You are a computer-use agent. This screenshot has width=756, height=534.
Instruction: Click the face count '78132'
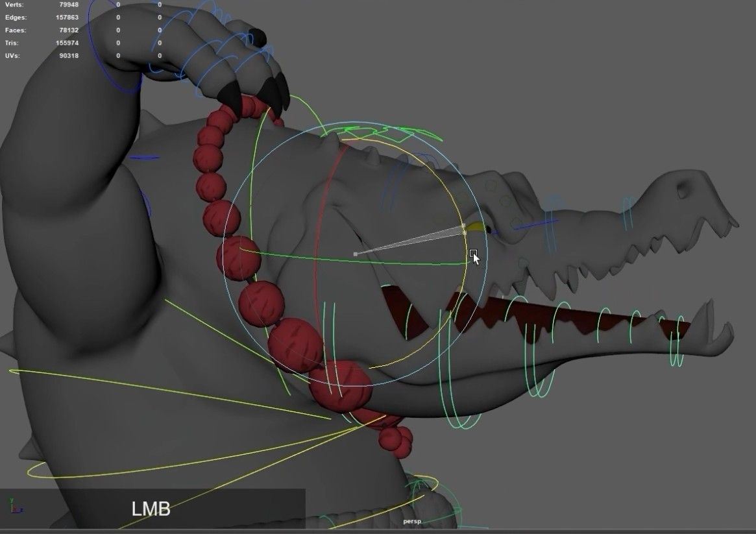click(x=69, y=30)
